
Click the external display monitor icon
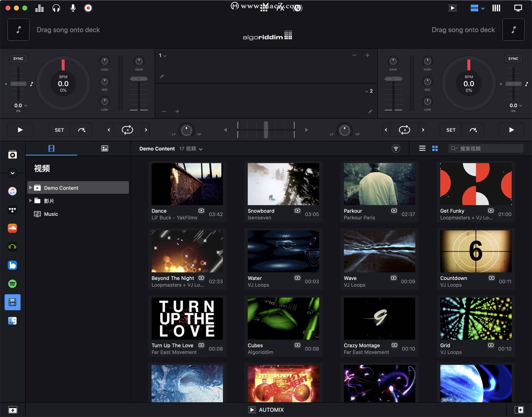pyautogui.click(x=518, y=8)
